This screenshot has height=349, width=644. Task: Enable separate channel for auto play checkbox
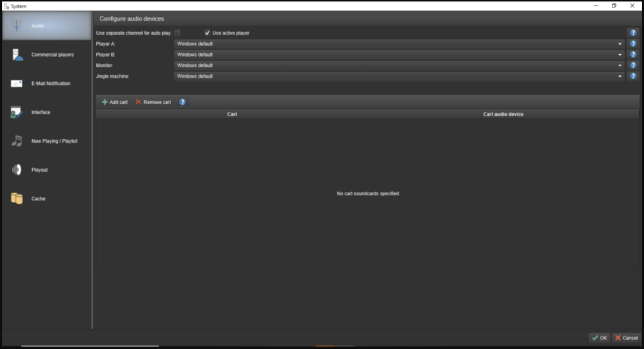coord(177,33)
